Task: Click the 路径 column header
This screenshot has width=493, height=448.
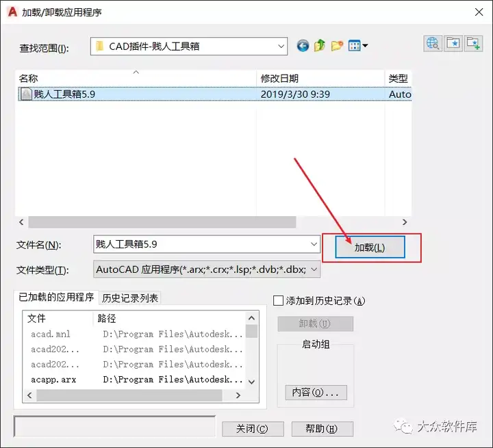Action: point(170,319)
